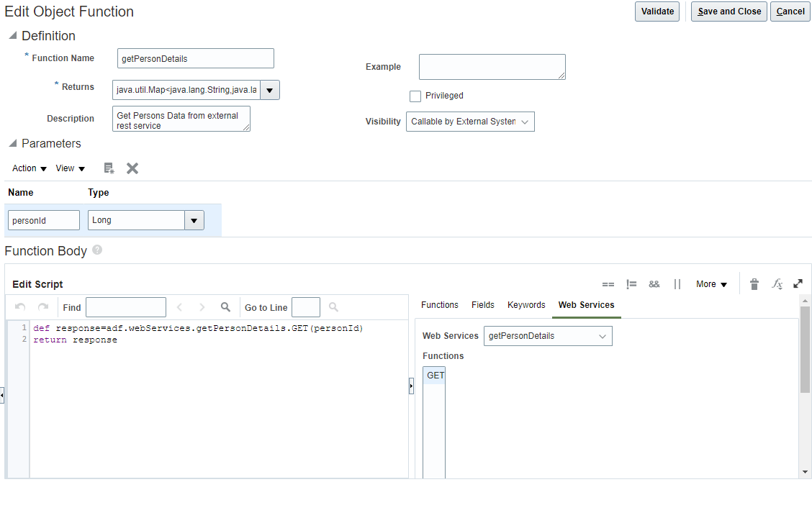
Task: Click the palette vertical scrollbar thumb
Action: coord(805,350)
